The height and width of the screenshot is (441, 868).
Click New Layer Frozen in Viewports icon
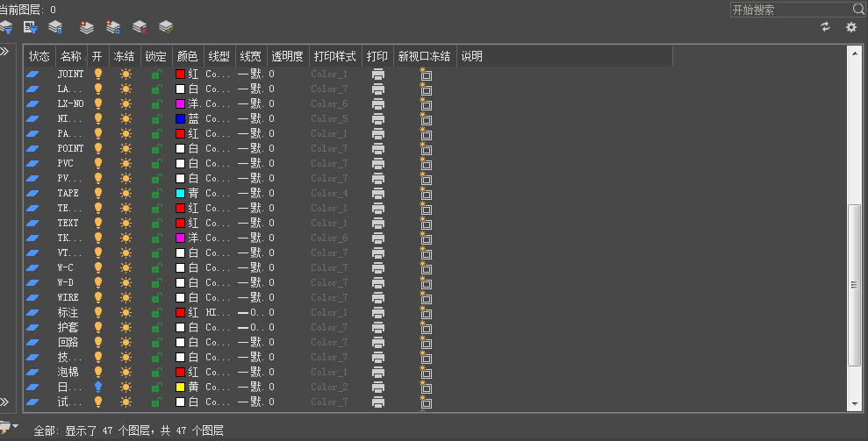pos(113,27)
